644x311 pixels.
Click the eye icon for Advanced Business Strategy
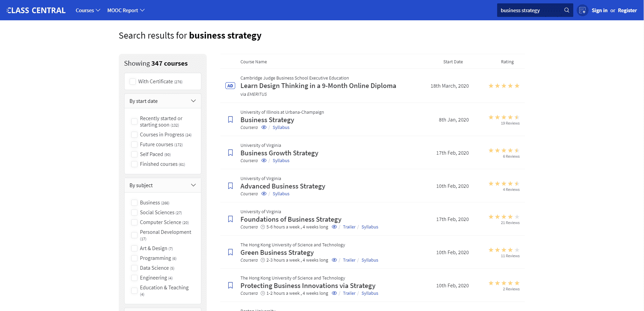click(264, 194)
